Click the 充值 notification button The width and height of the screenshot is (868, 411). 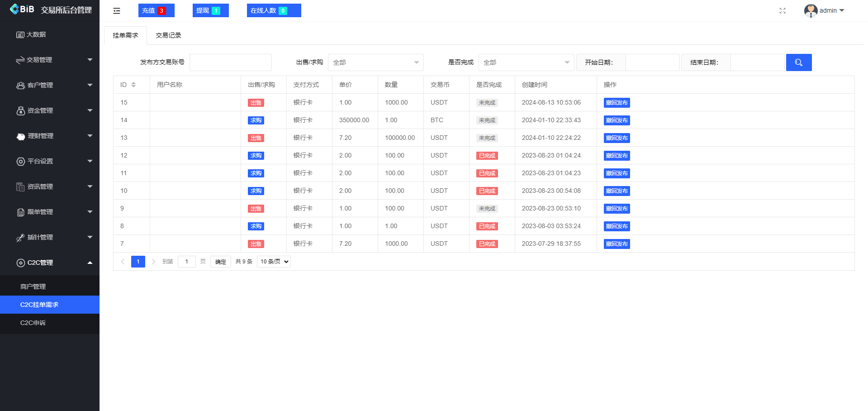tap(156, 10)
